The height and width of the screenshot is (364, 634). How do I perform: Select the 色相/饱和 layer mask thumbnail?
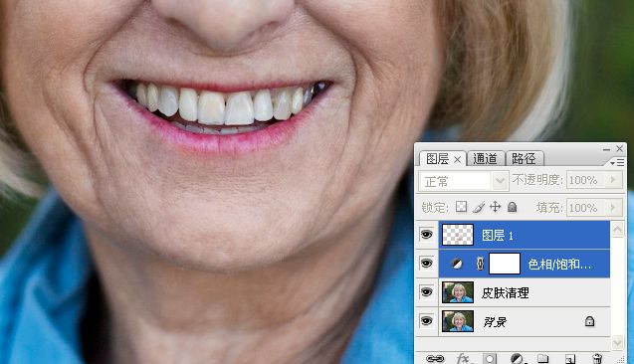[505, 264]
